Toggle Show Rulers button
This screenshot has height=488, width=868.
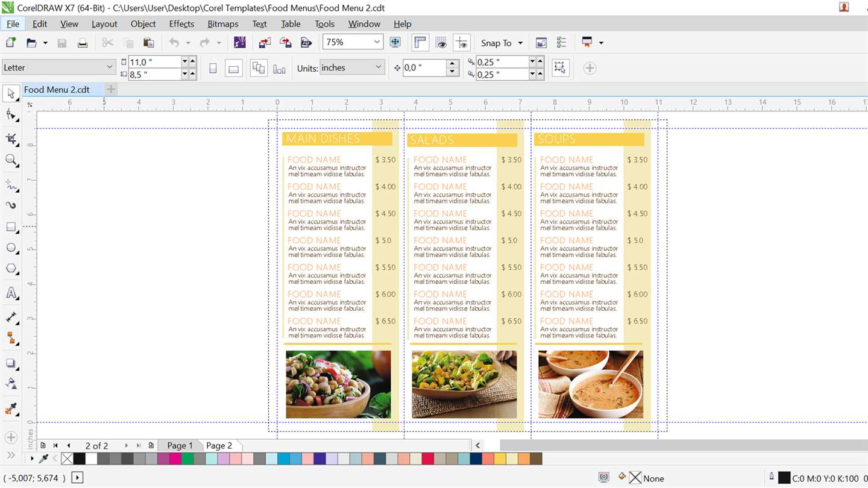click(x=420, y=42)
